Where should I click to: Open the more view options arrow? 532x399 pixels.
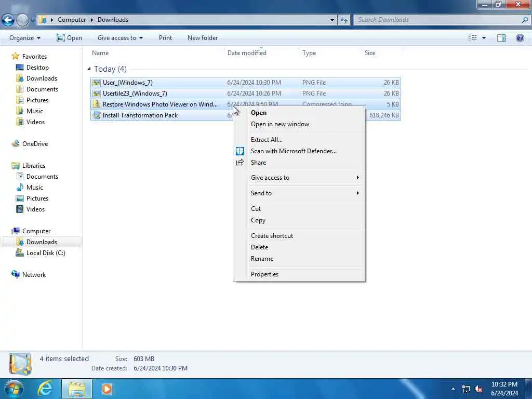484,38
